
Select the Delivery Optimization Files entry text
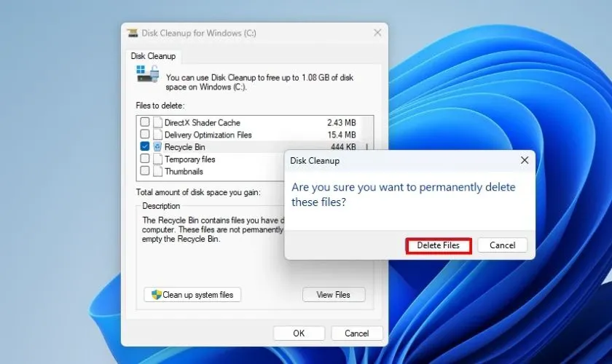[x=208, y=135]
